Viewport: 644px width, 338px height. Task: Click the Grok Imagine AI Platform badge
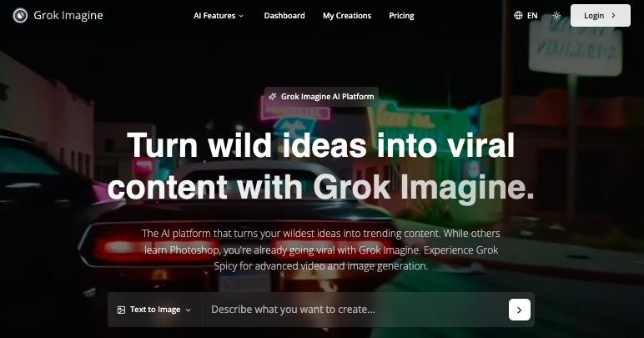click(322, 97)
